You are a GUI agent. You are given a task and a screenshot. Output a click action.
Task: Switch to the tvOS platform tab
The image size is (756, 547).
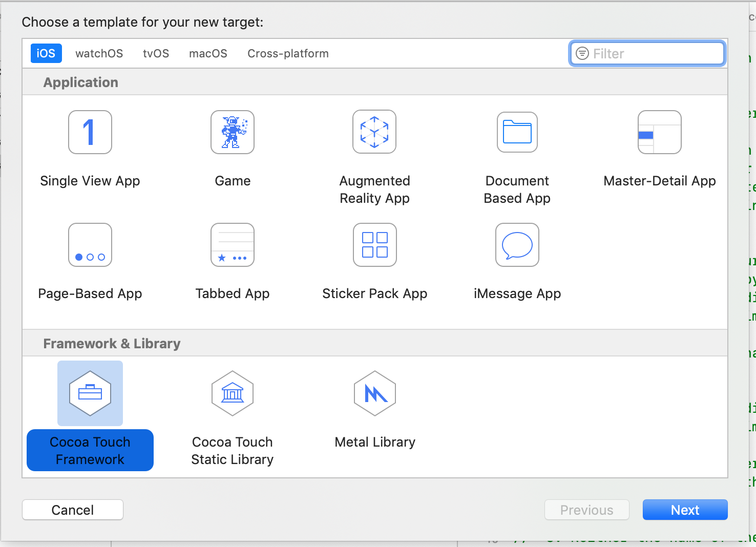click(x=156, y=53)
